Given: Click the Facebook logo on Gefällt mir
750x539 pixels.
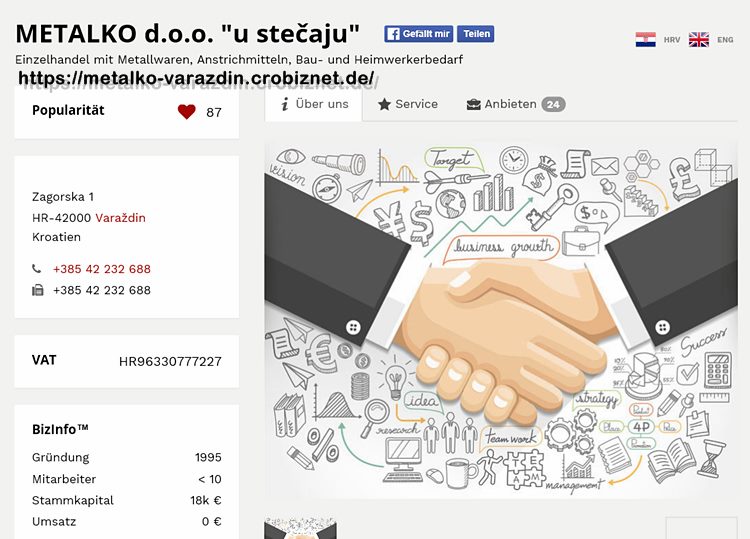Looking at the screenshot, I should click(x=393, y=34).
